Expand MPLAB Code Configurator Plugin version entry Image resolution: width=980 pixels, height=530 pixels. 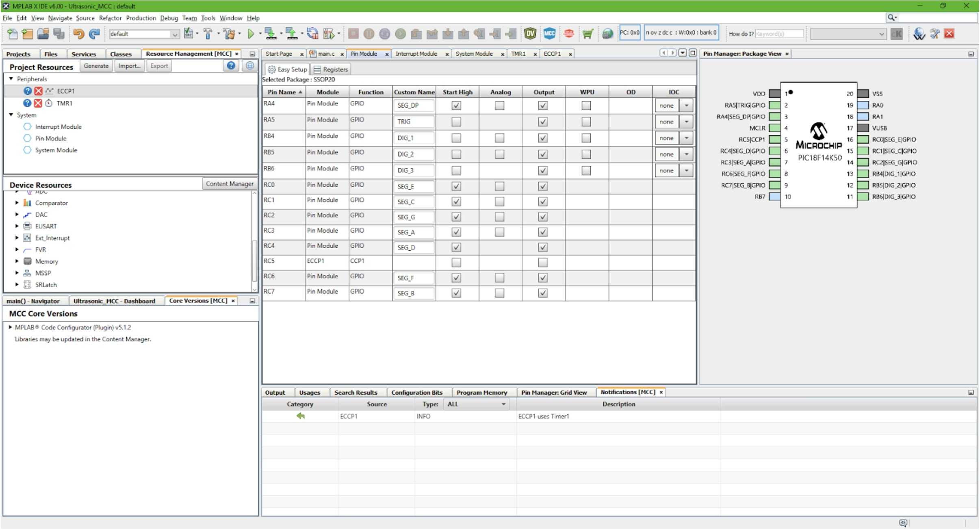pyautogui.click(x=10, y=327)
